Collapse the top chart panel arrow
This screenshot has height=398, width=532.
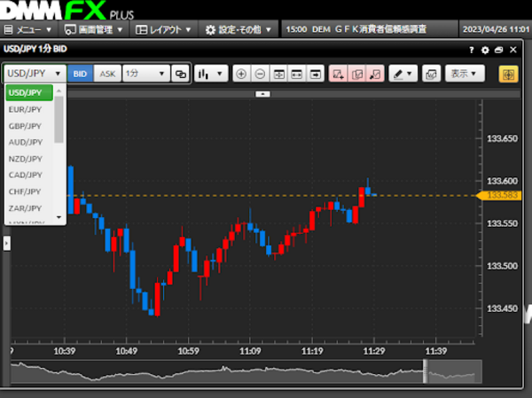[262, 94]
